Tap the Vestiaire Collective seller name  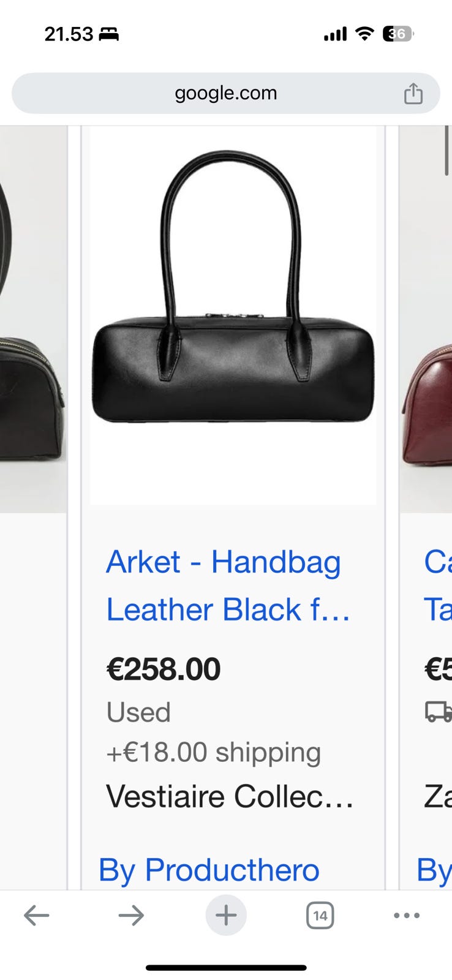230,796
